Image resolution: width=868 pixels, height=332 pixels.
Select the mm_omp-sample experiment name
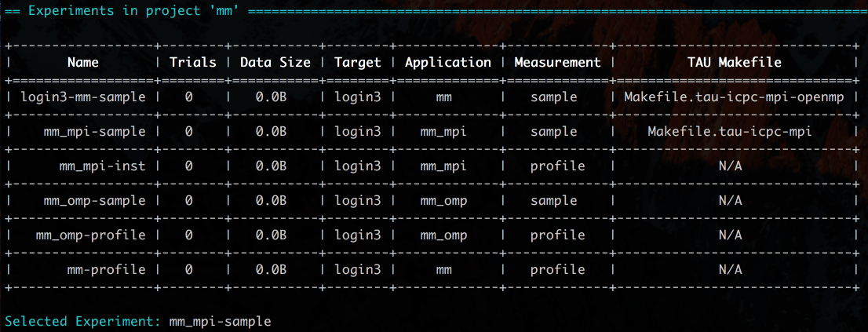pyautogui.click(x=95, y=200)
